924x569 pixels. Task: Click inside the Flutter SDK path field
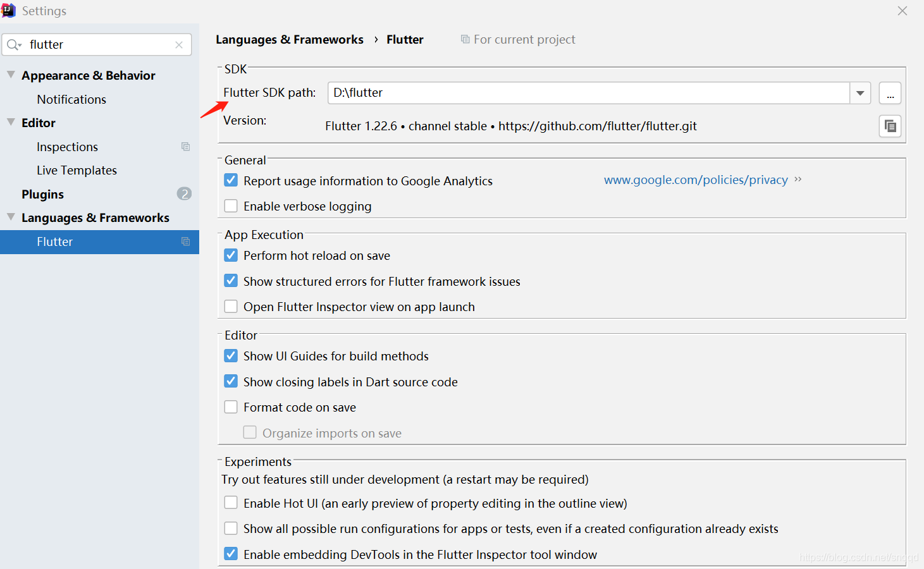[588, 93]
